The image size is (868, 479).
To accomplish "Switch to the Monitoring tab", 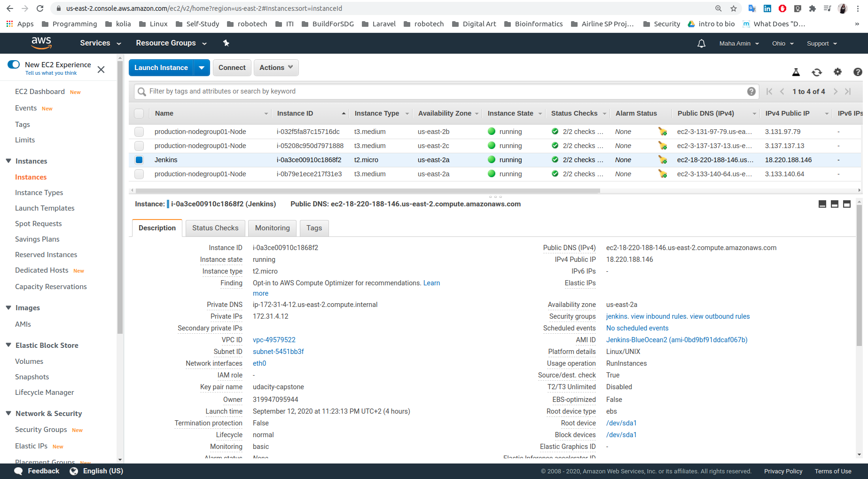I will coord(273,228).
